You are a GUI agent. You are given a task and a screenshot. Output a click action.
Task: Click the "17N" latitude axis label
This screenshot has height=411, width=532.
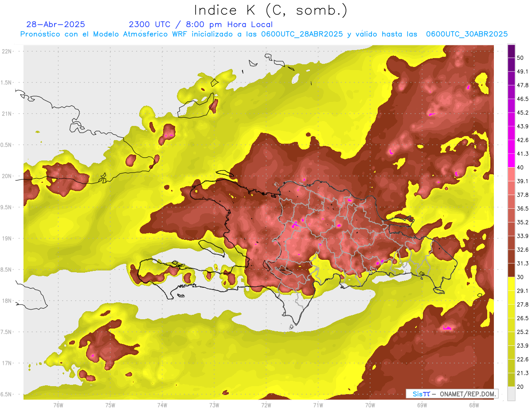pos(7,363)
